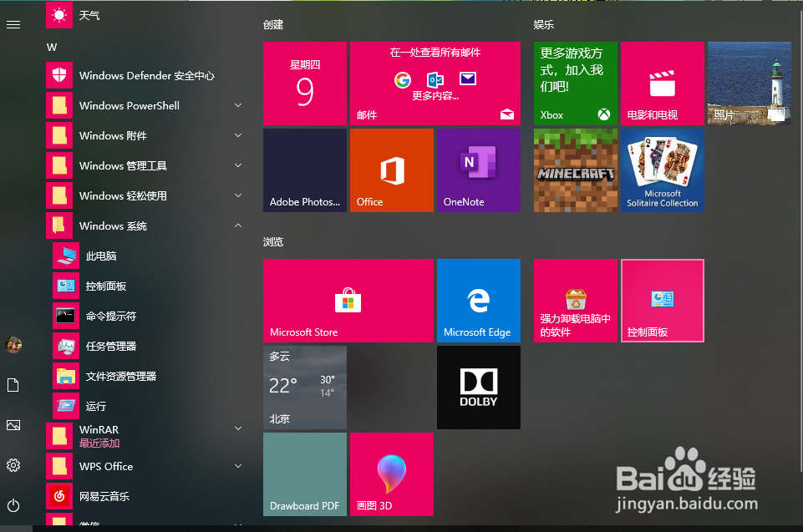This screenshot has width=803, height=532.
Task: Open the Xbox tile
Action: pyautogui.click(x=576, y=84)
